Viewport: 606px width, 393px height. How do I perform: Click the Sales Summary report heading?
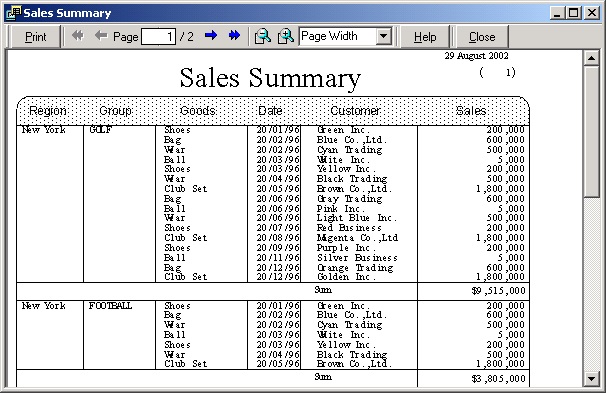[271, 78]
